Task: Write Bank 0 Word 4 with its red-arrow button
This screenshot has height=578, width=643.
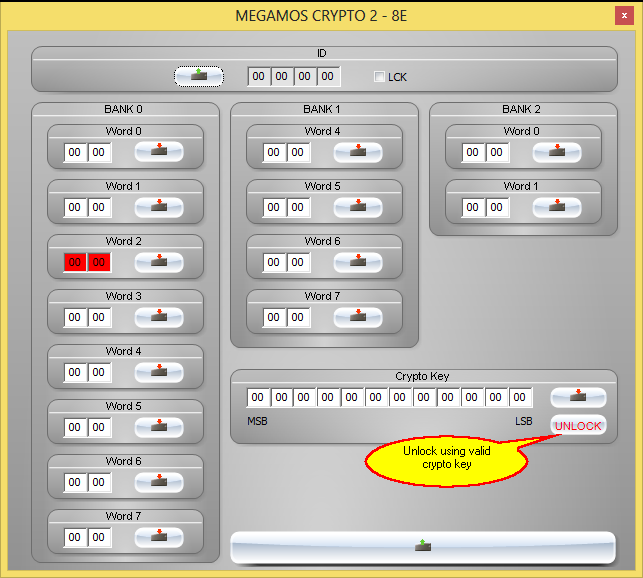Action: coord(159,372)
